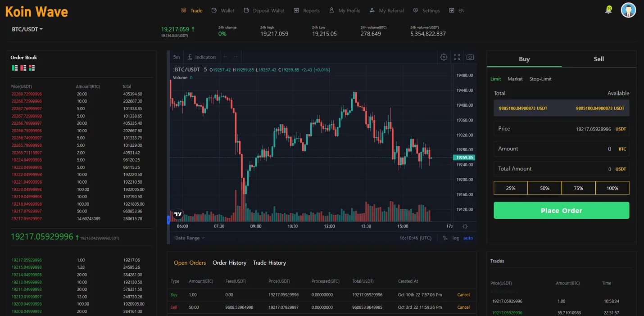This screenshot has height=316, width=644.
Task: Set order amount to 50%
Action: tap(544, 188)
